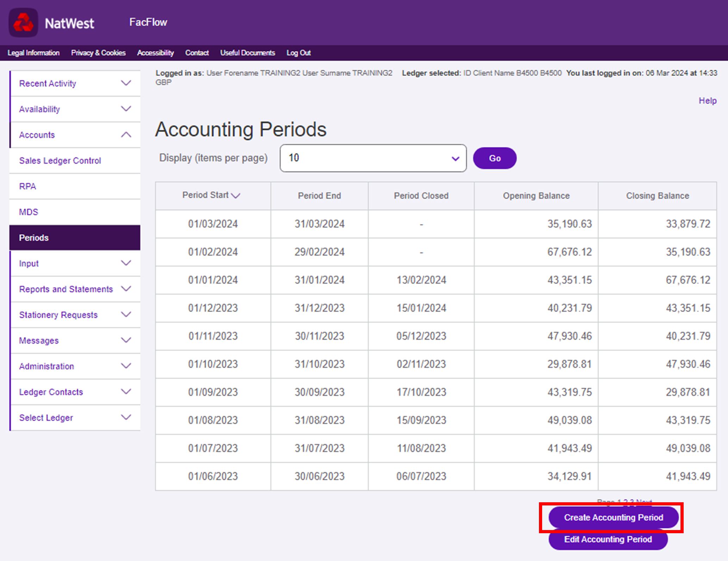The image size is (728, 561).
Task: Open the Help link
Action: coord(707,101)
